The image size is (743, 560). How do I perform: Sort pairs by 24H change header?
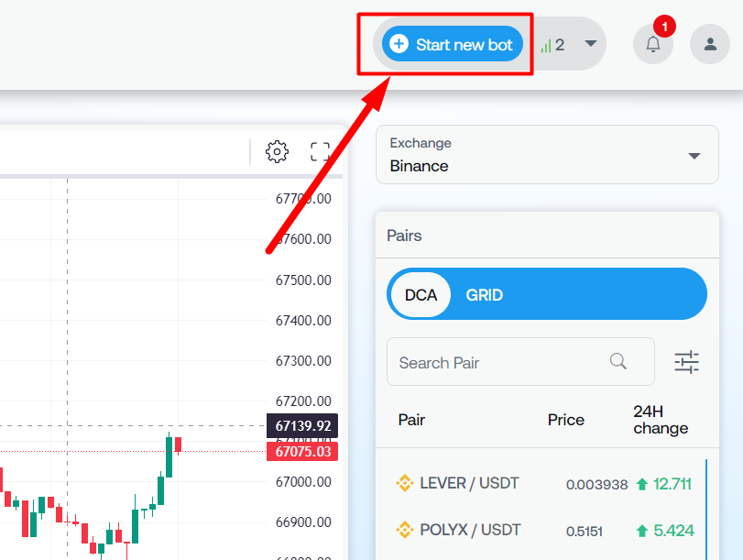point(660,420)
